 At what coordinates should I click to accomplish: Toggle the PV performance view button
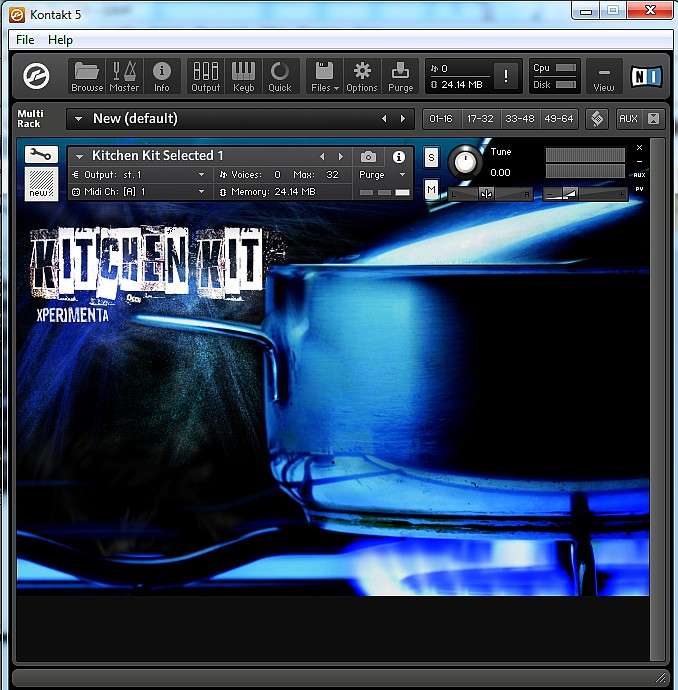(639, 189)
